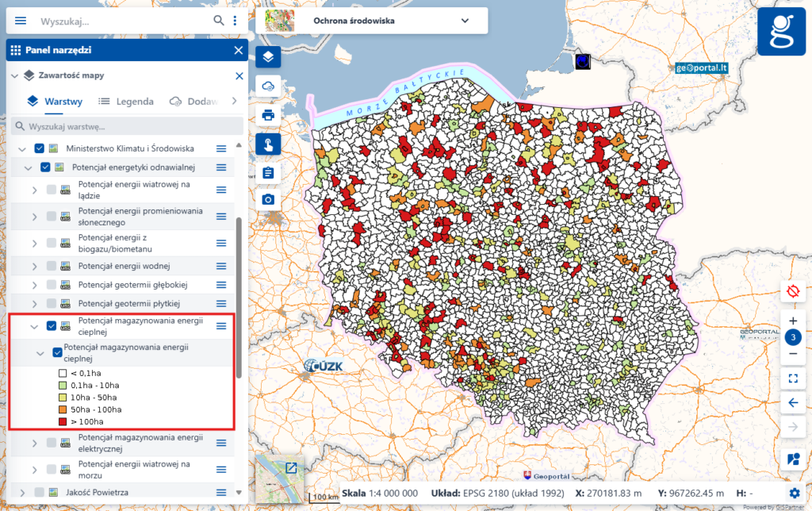Select the add WMS services cloud icon
The height and width of the screenshot is (511, 812).
pyautogui.click(x=267, y=85)
